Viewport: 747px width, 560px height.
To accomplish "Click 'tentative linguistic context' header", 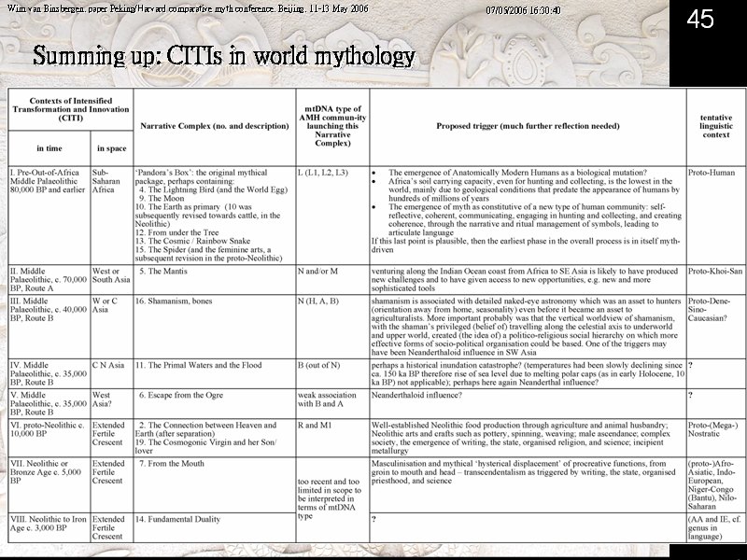I will [x=716, y=126].
